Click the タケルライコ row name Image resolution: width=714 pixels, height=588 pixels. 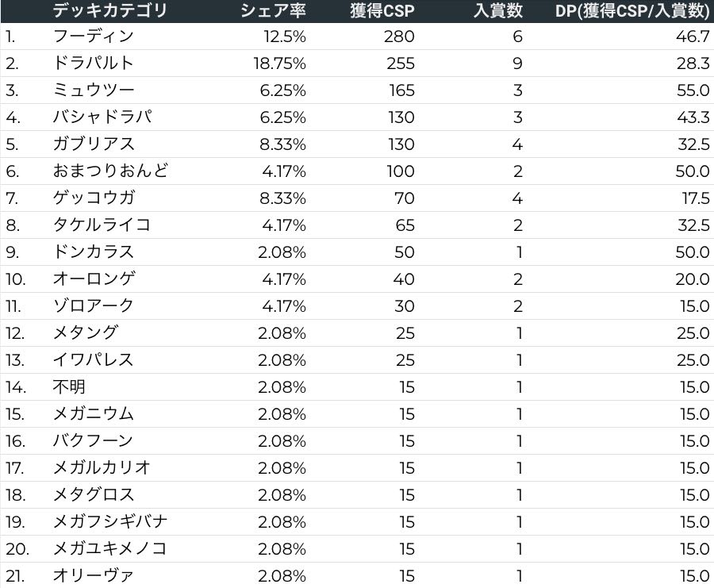tap(102, 225)
